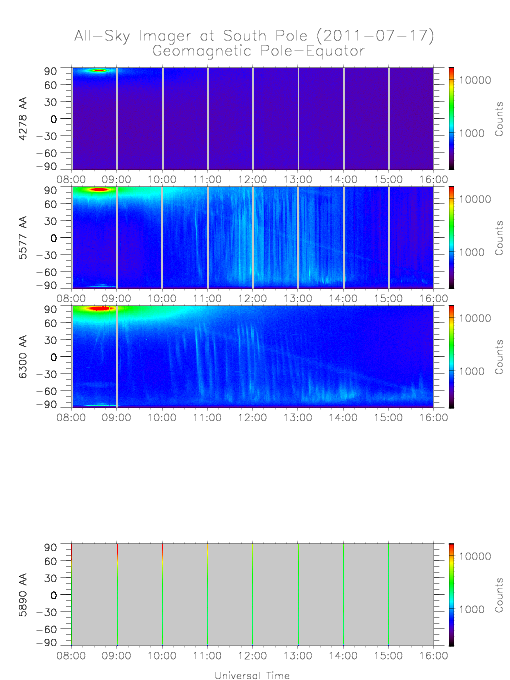This screenshot has width=510, height=680.
Task: Click the 09:00 vertical line in 6300 AA panel
Action: point(117,356)
